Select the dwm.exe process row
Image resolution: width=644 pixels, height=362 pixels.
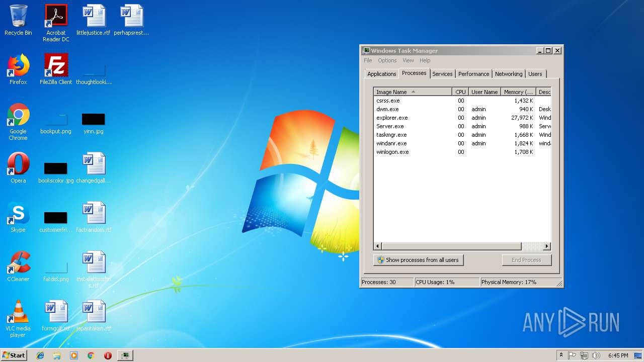[x=462, y=109]
